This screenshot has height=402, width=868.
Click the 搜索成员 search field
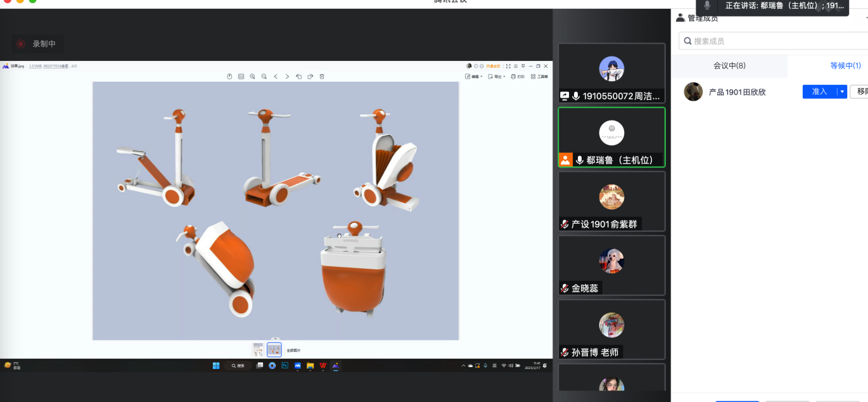(x=773, y=41)
